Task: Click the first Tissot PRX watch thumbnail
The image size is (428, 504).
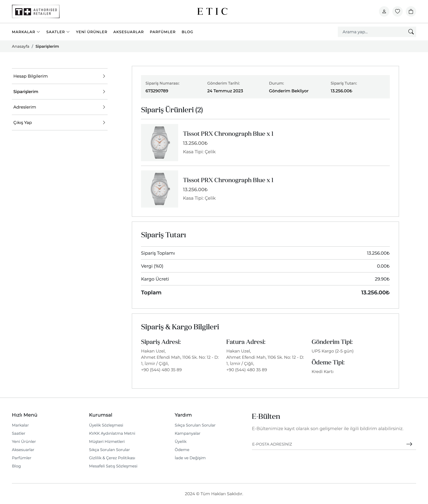Action: 159,143
